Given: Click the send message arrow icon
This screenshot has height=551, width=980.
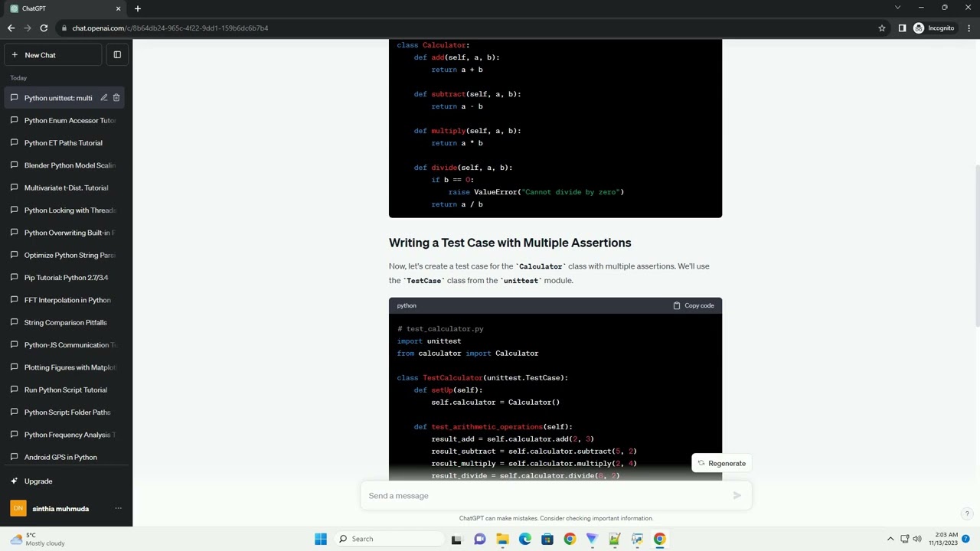Looking at the screenshot, I should (x=737, y=496).
